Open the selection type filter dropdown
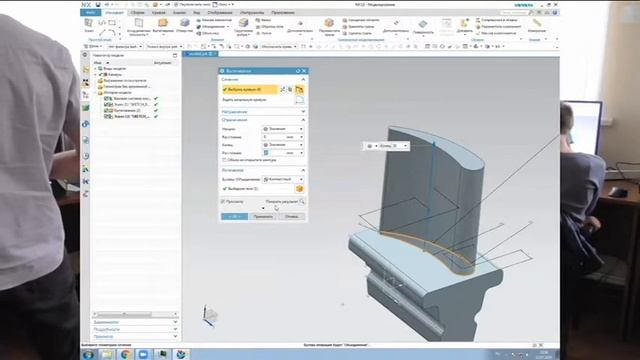The image size is (640, 360). 125,47
